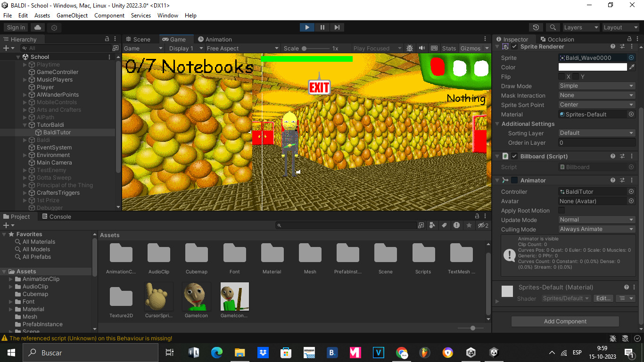Toggle the Stats overlay in the Game view
Image resolution: width=644 pixels, height=362 pixels.
pyautogui.click(x=448, y=48)
